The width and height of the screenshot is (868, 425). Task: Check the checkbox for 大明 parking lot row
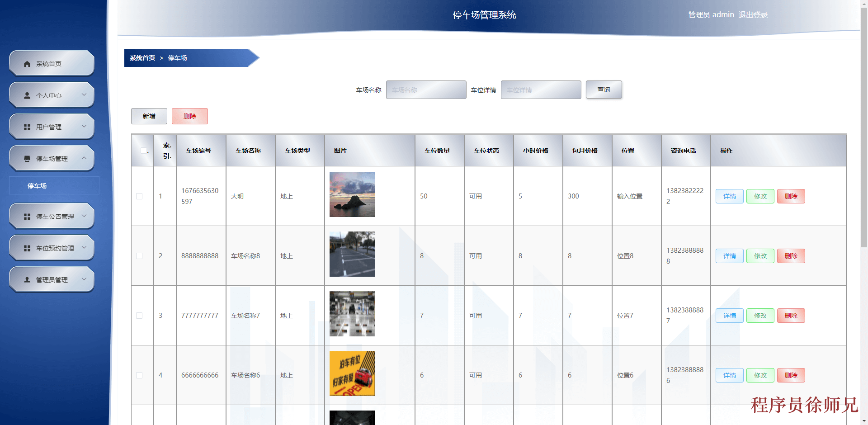[x=139, y=196]
